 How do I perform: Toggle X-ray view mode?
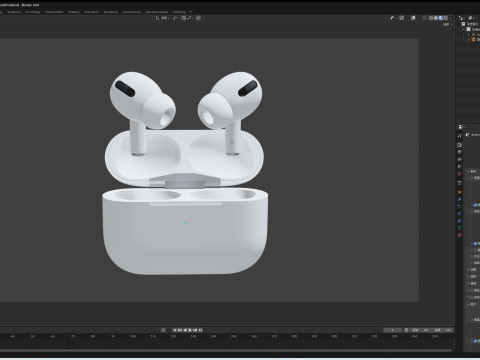click(424, 18)
